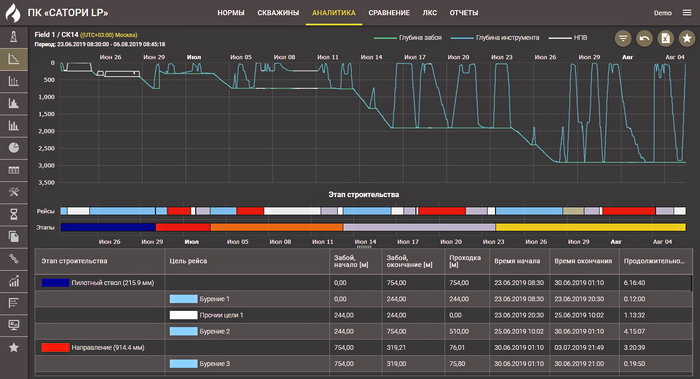Add to favorites with the round star button

point(687,38)
